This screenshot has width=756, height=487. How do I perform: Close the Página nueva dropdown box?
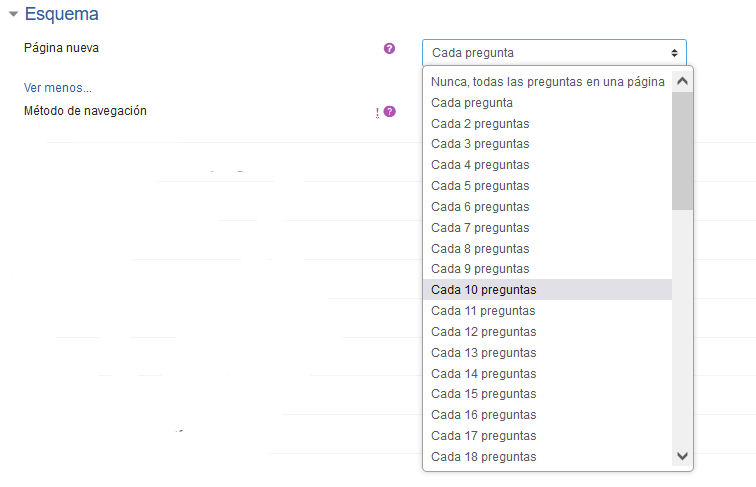(x=554, y=53)
